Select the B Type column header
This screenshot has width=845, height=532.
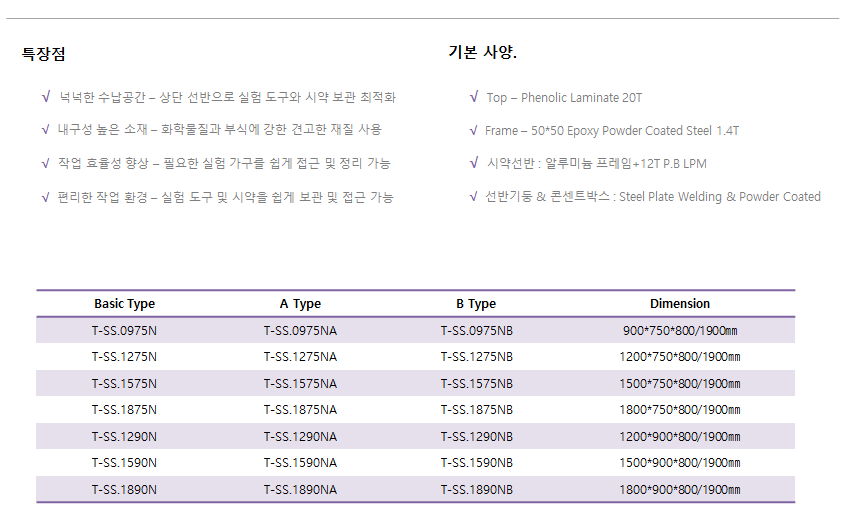pyautogui.click(x=476, y=304)
